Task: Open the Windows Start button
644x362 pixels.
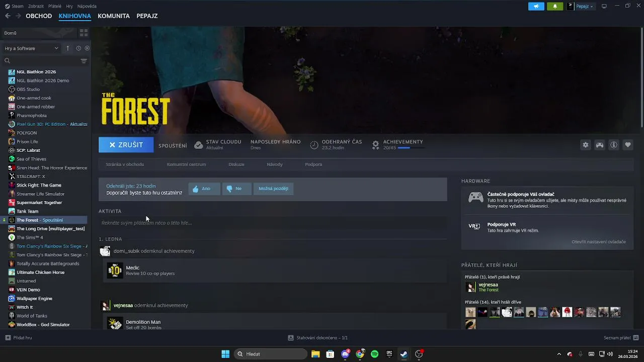Action: click(x=225, y=354)
